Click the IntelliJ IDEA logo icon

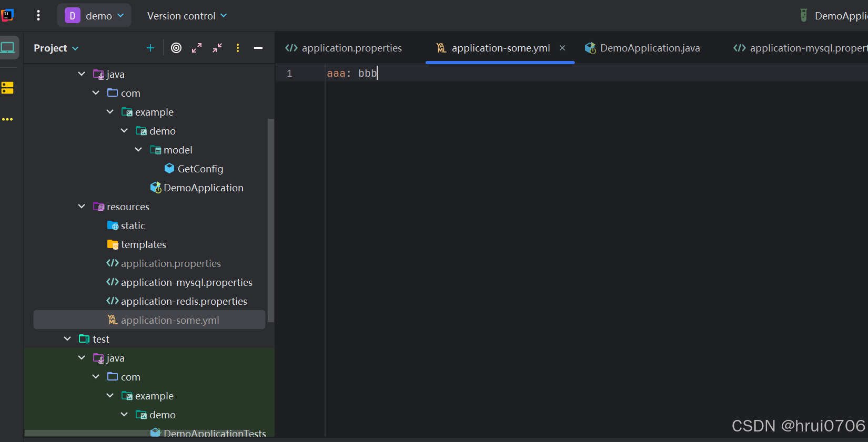pos(7,15)
